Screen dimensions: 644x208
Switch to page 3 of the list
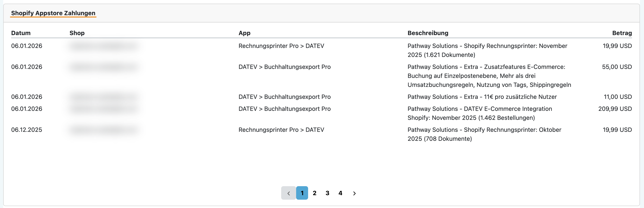(328, 193)
